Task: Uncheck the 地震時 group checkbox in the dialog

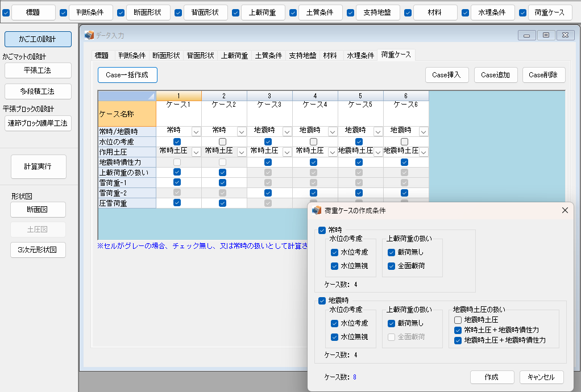Action: 322,301
